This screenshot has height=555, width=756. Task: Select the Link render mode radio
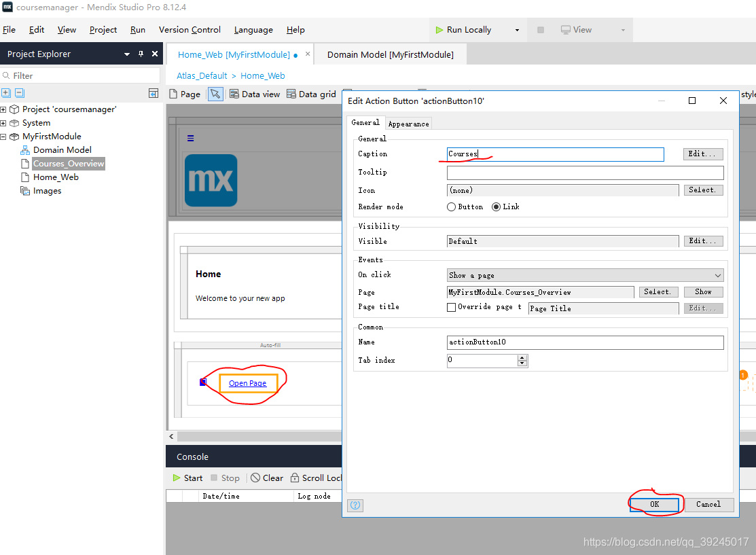pos(496,207)
